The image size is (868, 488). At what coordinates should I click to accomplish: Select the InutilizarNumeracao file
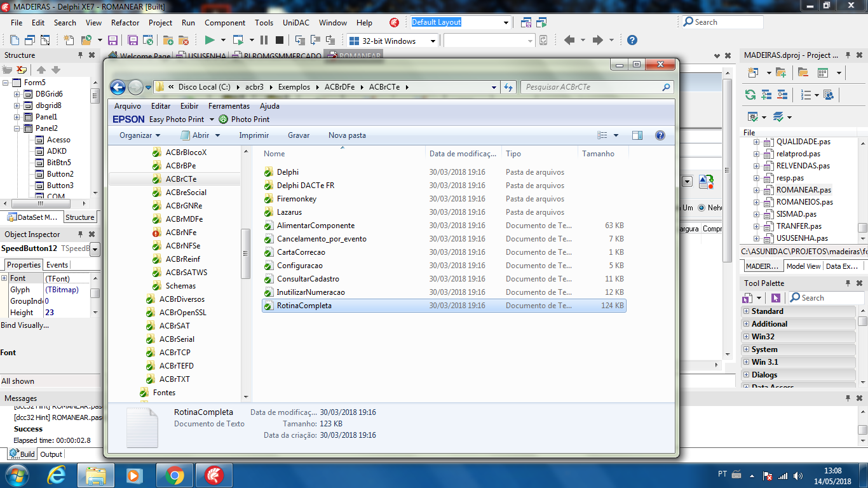(311, 292)
